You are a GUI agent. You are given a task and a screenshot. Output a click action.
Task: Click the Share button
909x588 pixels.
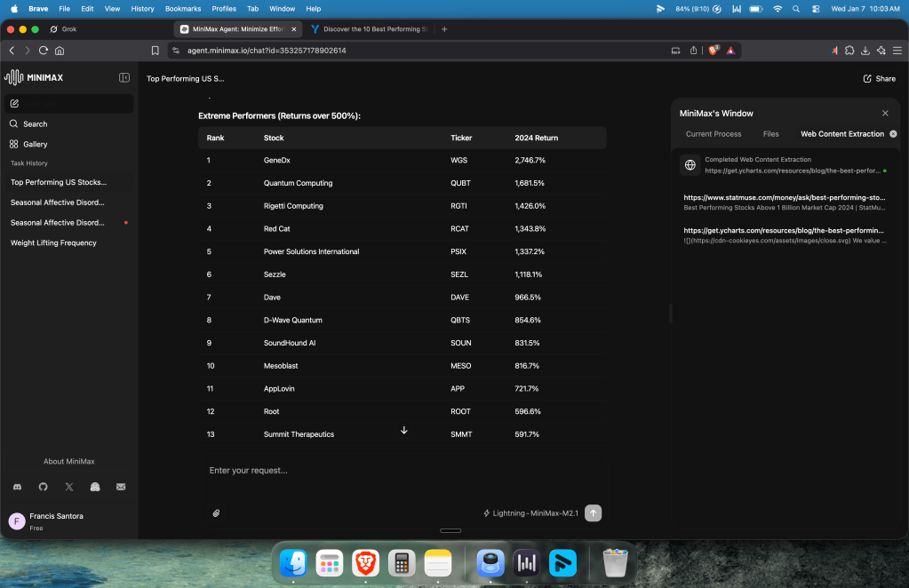[879, 78]
